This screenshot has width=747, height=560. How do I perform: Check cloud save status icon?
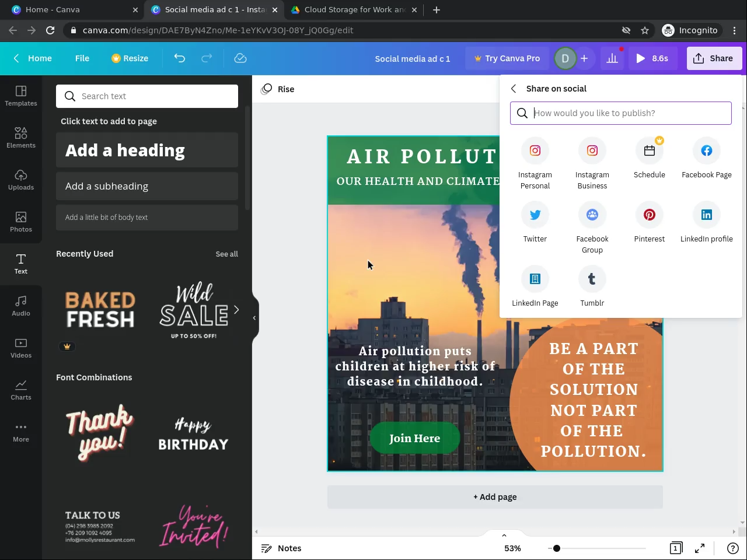tap(240, 58)
